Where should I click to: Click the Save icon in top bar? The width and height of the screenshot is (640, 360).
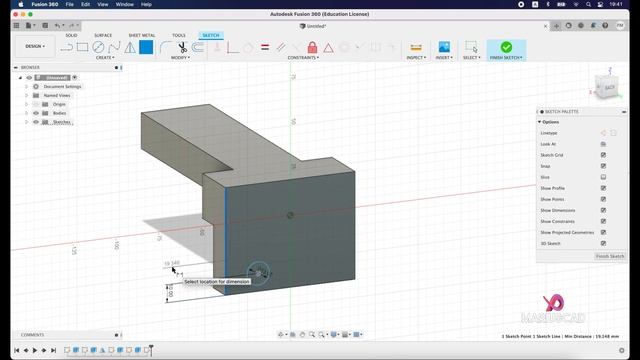45,25
